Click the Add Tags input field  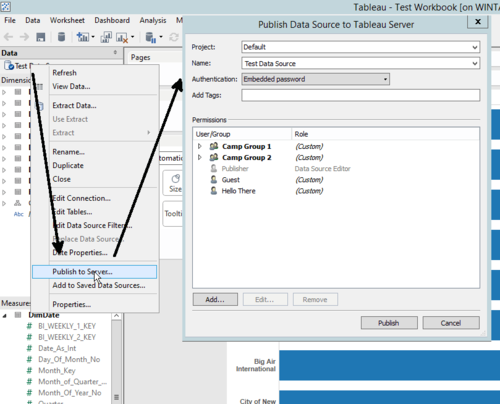tap(361, 95)
